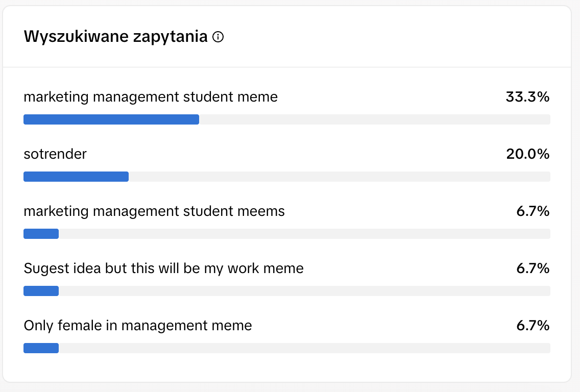
Task: Select the 'marketing management student meme' query
Action: click(x=151, y=96)
